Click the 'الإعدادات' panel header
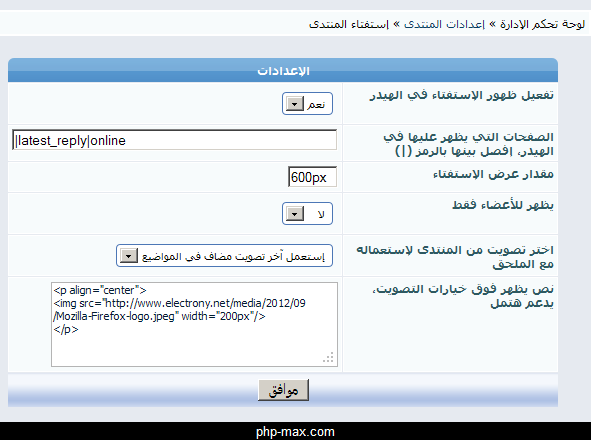 [283, 71]
